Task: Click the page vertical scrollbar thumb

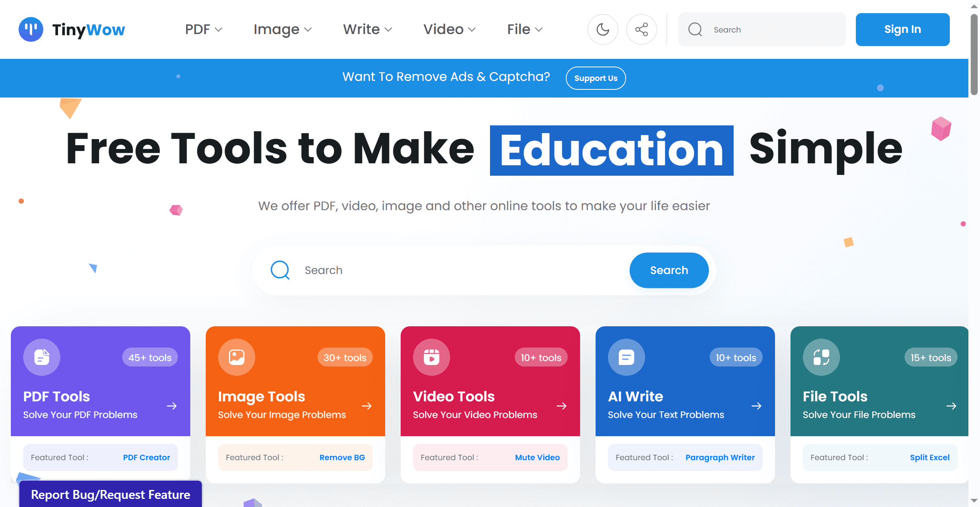Action: tap(974, 54)
